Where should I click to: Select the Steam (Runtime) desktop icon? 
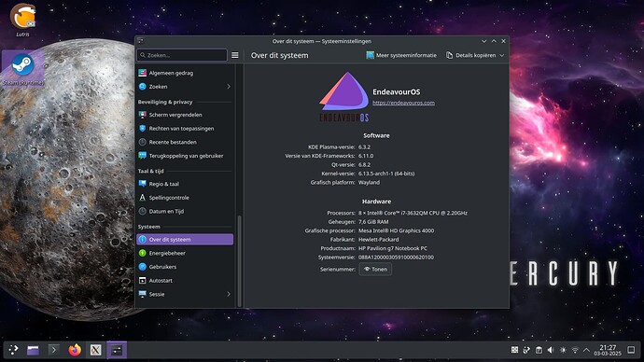(x=23, y=69)
